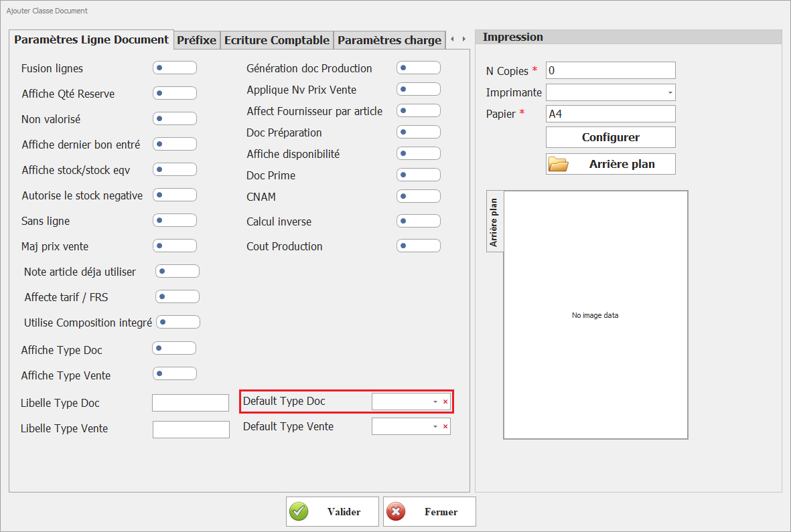Viewport: 791px width, 532px height.
Task: Toggle Doc Préparation switch
Action: (x=418, y=132)
